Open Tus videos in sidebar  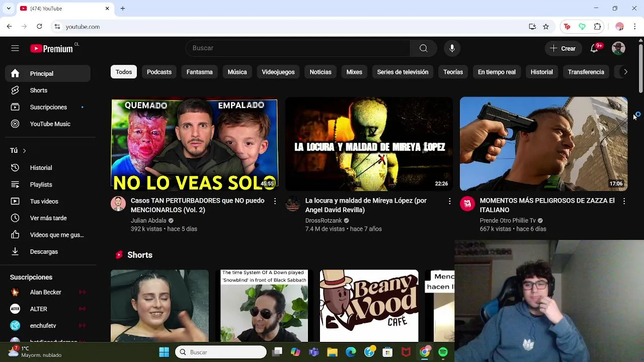pyautogui.click(x=48, y=202)
